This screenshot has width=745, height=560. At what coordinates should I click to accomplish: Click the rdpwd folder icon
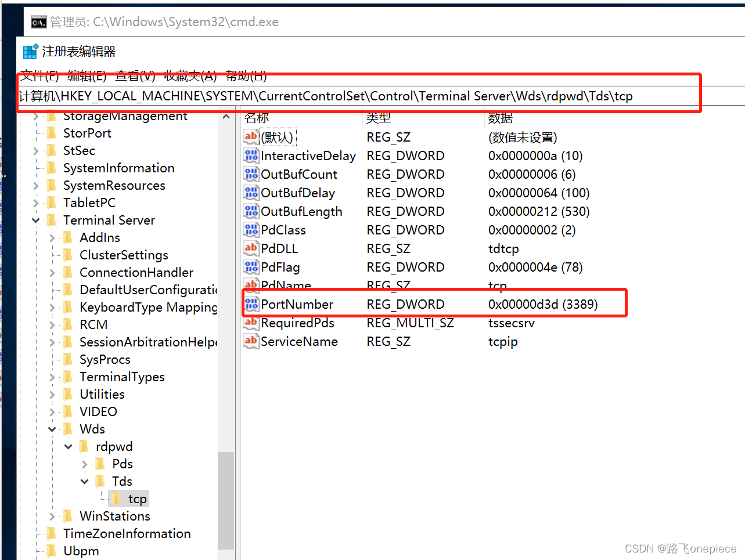pyautogui.click(x=84, y=446)
